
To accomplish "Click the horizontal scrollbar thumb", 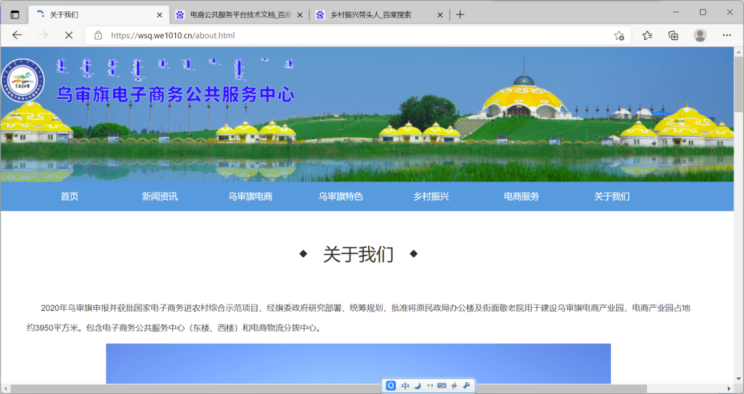I will pyautogui.click(x=328, y=389).
